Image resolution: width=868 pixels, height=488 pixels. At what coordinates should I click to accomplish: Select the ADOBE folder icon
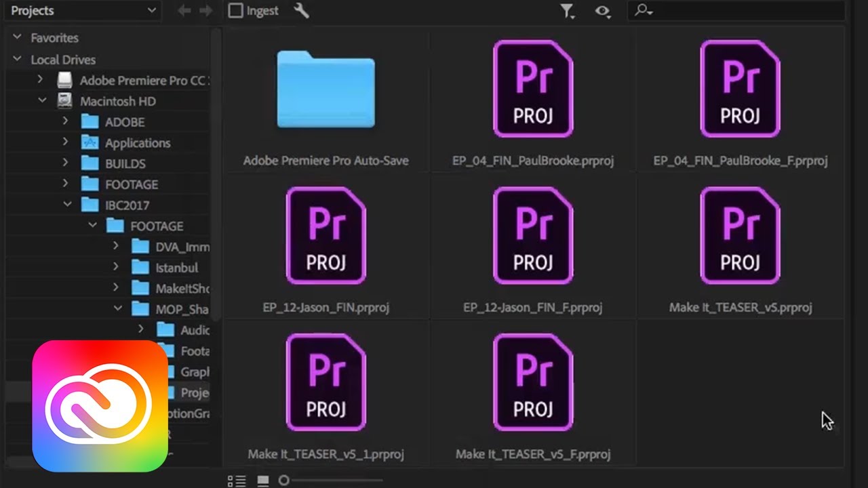90,122
